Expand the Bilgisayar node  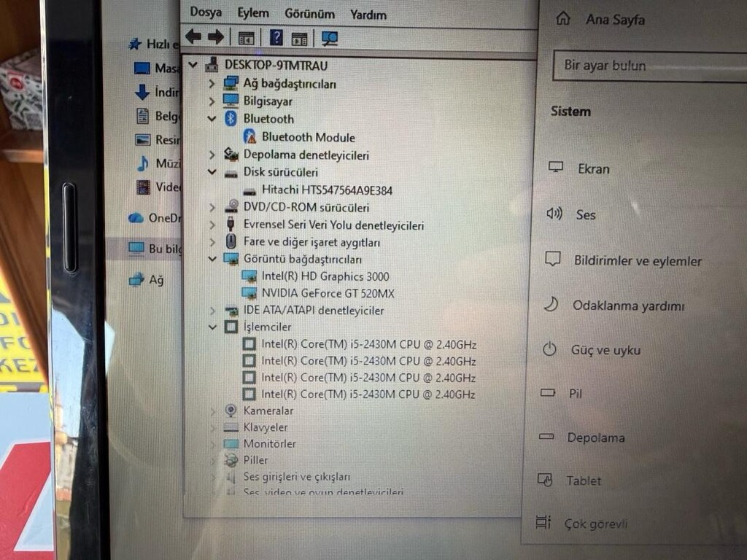[212, 101]
